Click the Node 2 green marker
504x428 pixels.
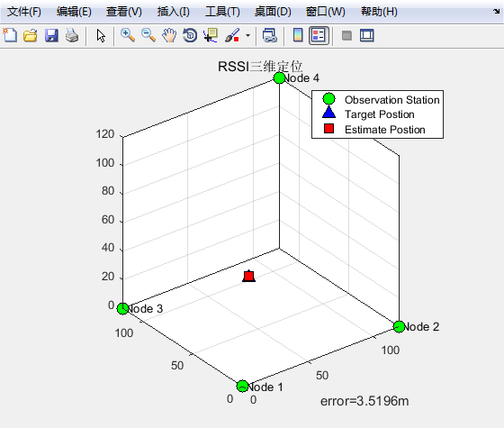point(399,326)
